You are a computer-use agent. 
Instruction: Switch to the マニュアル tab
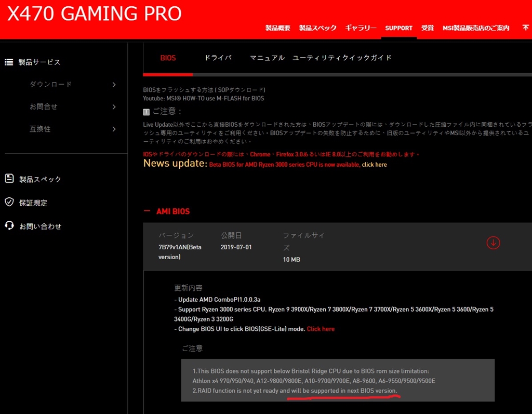click(x=268, y=58)
